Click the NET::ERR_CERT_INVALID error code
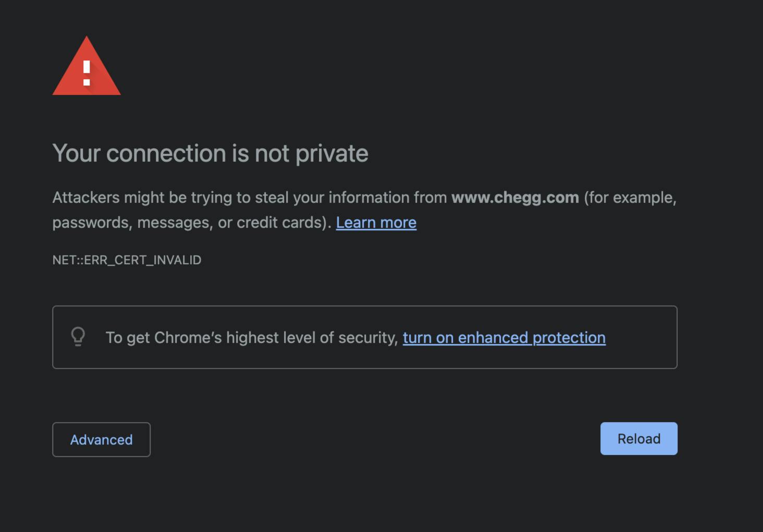Viewport: 763px width, 532px height. tap(127, 260)
